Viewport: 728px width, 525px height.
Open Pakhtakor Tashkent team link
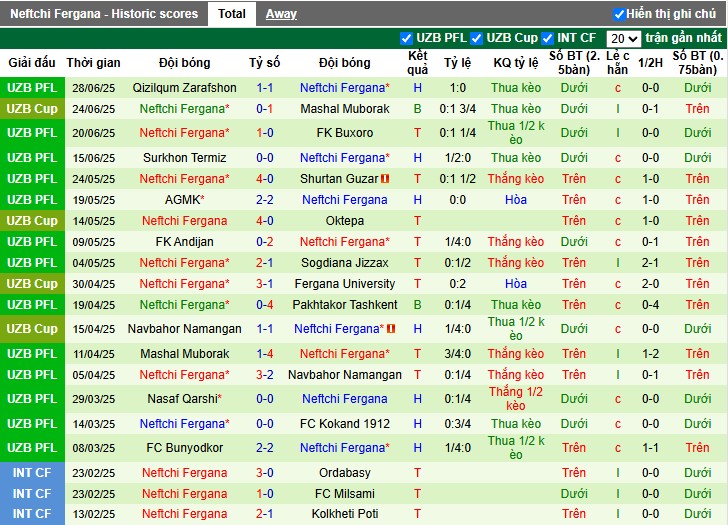(344, 305)
